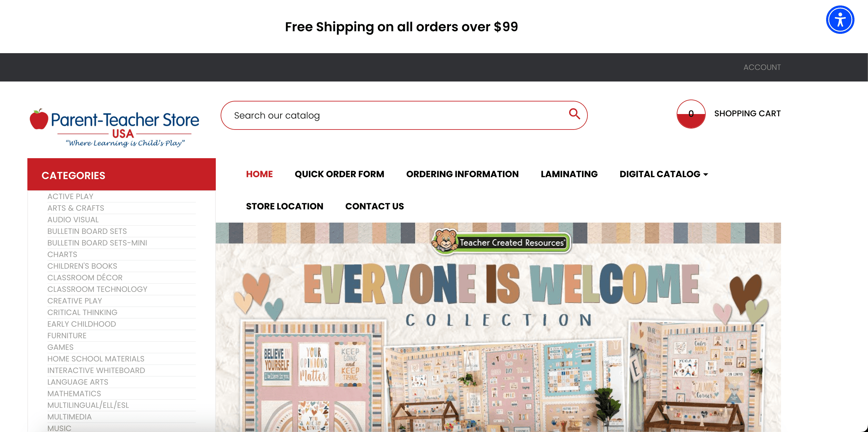Image resolution: width=868 pixels, height=432 pixels.
Task: Click the Parent-Teacher Store USA logo
Action: click(115, 128)
